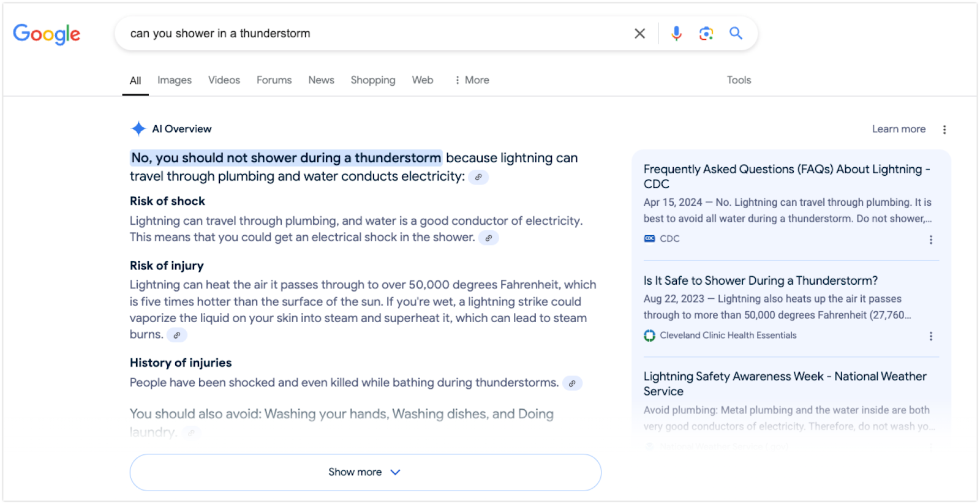
Task: Click the Google logo
Action: [47, 34]
